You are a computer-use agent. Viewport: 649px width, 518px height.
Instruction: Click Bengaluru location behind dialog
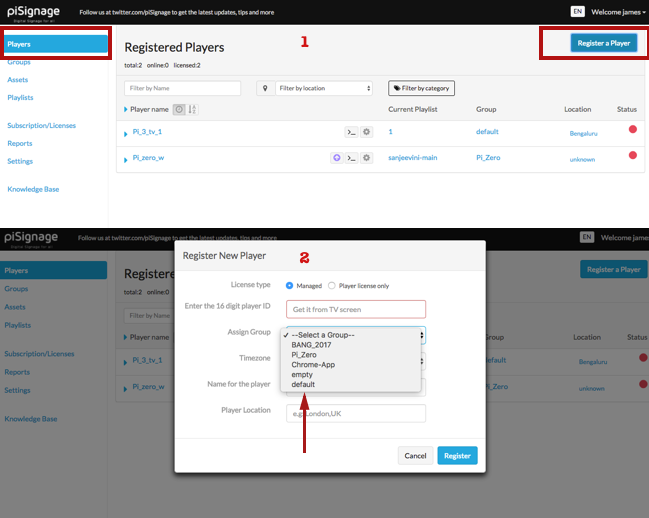593,362
